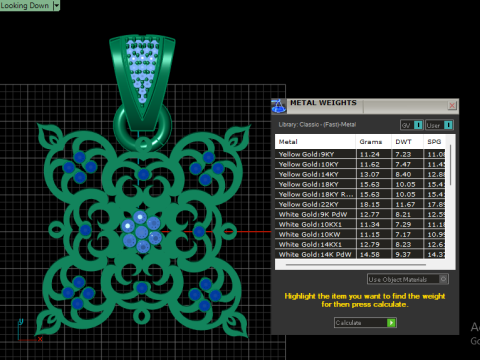Click the 7.23 DWT value

pyautogui.click(x=403, y=154)
